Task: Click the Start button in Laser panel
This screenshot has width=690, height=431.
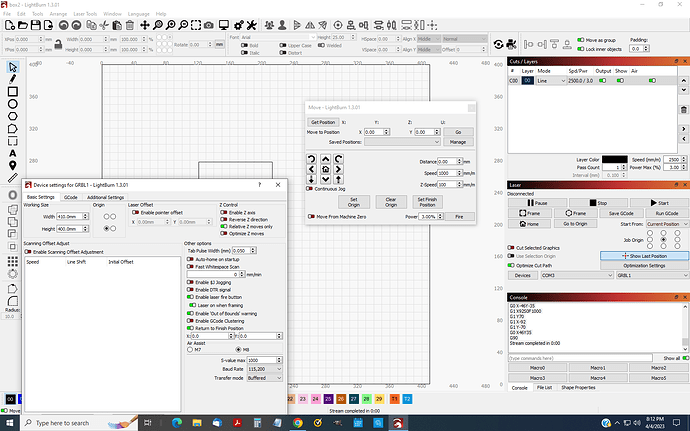Action: 659,203
